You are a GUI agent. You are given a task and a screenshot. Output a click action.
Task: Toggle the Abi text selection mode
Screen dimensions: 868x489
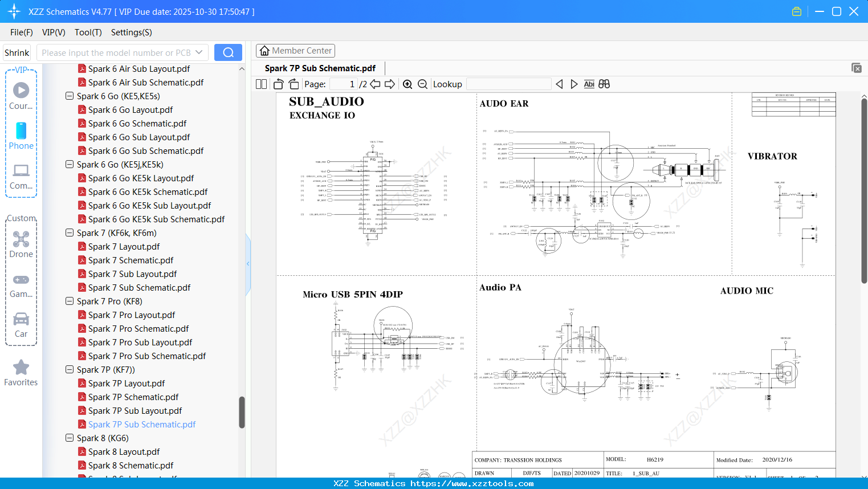click(x=589, y=84)
